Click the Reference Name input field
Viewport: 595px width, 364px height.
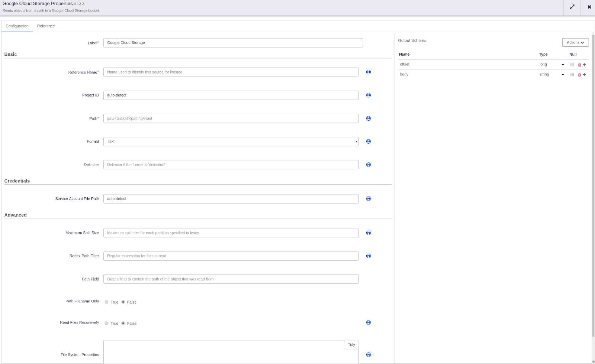click(x=231, y=72)
